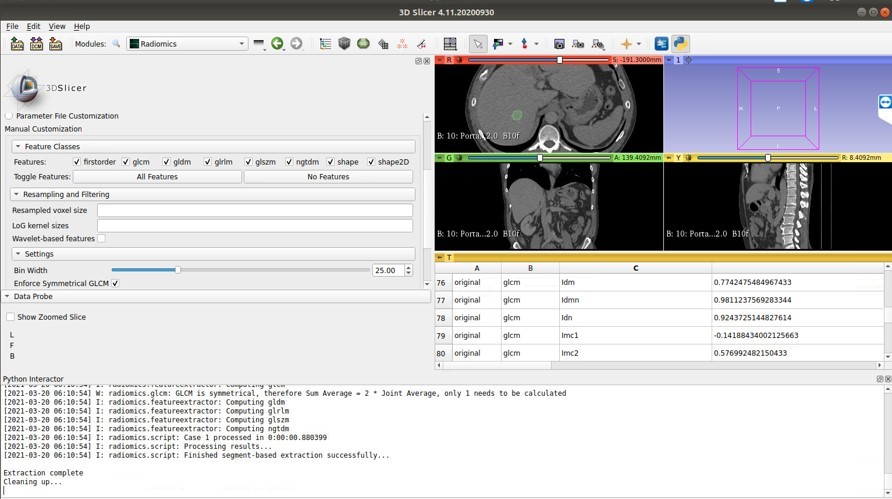Collapse the Settings section

tap(213, 254)
